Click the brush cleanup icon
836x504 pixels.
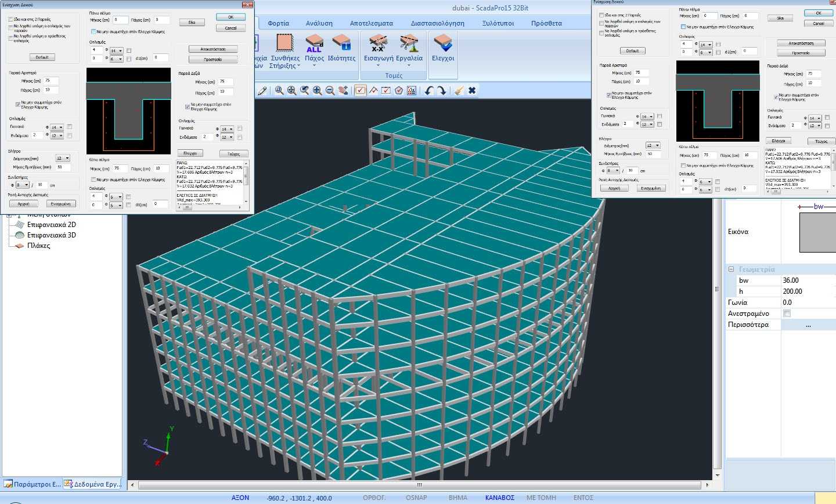tap(459, 91)
